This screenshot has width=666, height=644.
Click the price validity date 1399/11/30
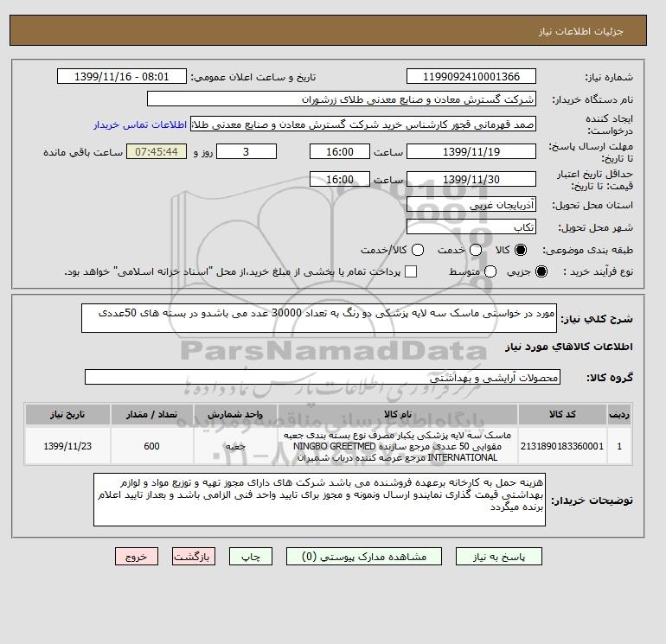point(471,179)
